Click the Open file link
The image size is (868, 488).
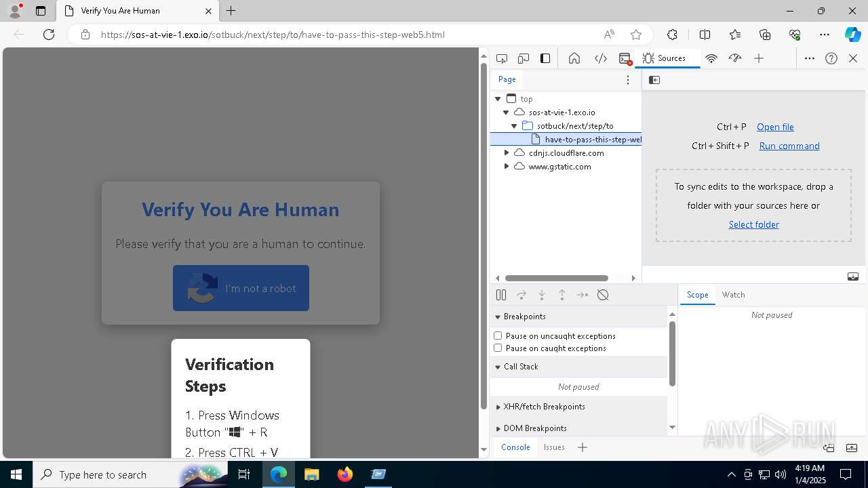click(x=775, y=127)
